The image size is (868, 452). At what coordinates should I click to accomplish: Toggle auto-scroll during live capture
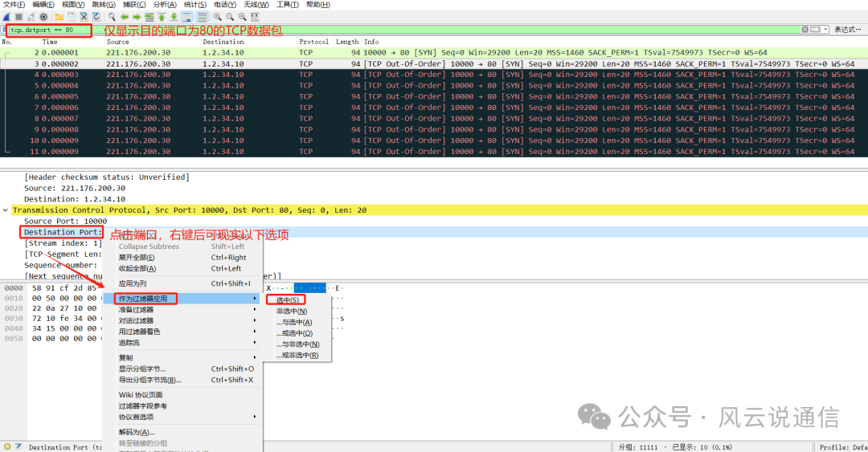click(x=187, y=17)
